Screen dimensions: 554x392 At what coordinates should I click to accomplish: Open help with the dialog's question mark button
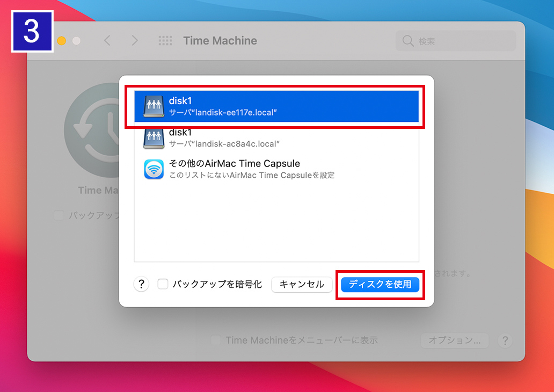[x=141, y=284]
